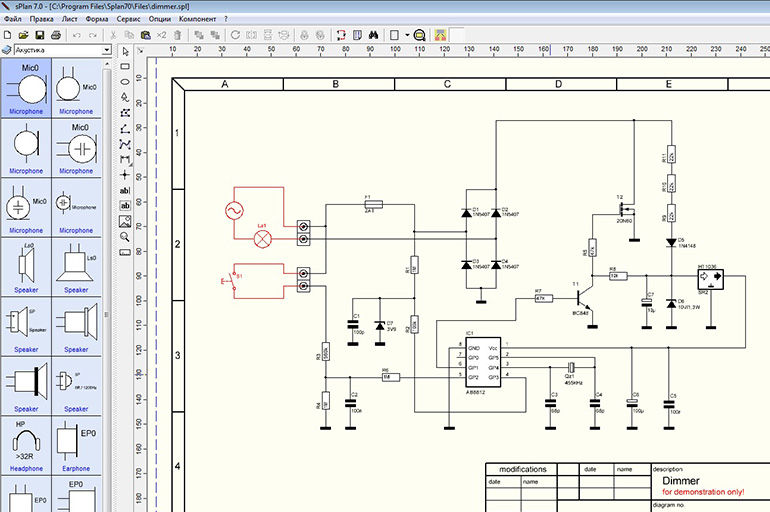Delete selection with the trash icon
This screenshot has width=770, height=512.
(178, 35)
